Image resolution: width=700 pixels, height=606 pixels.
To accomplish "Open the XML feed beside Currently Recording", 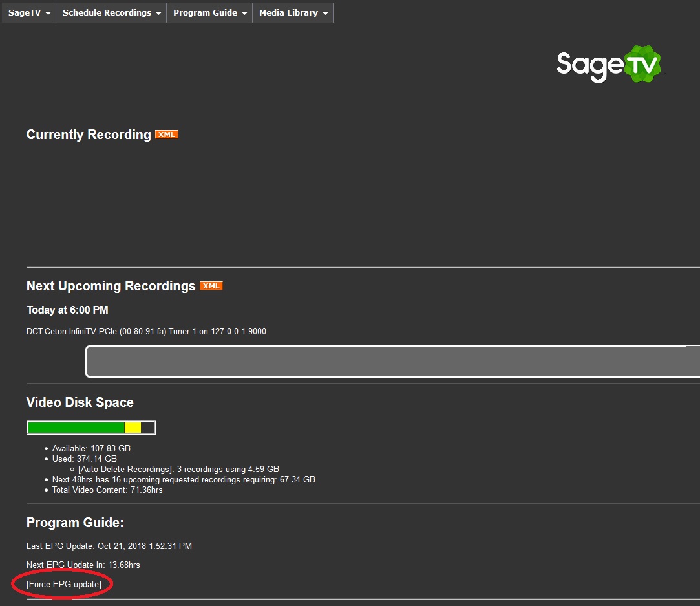I will (x=166, y=135).
